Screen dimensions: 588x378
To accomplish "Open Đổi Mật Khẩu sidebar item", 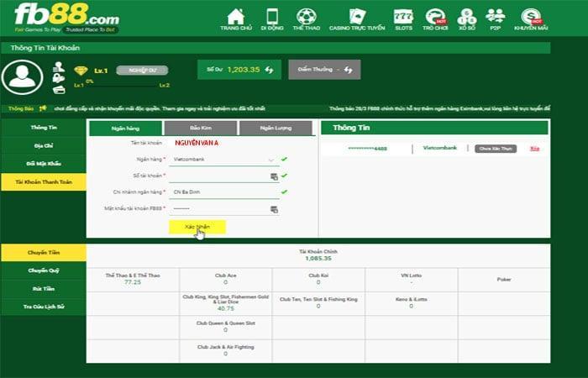I will point(43,163).
